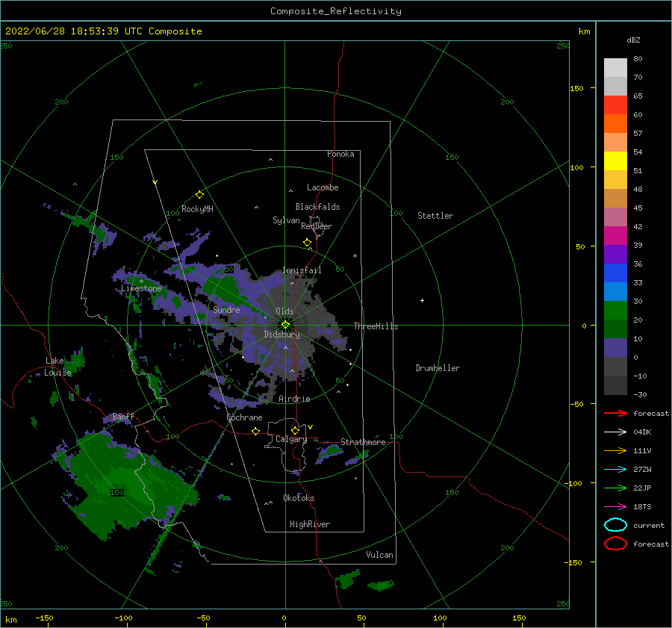Image resolution: width=672 pixels, height=628 pixels.
Task: Select the magenta 39–42 dBZ swatch
Action: point(615,235)
